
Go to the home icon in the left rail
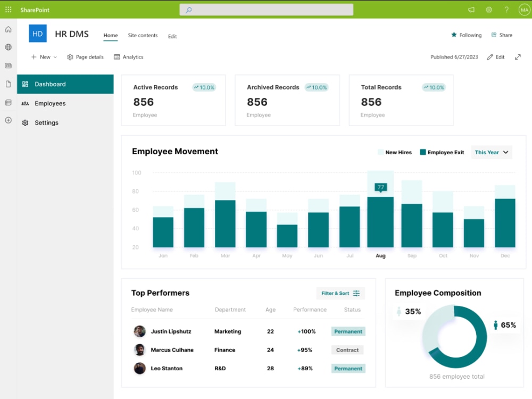[9, 29]
